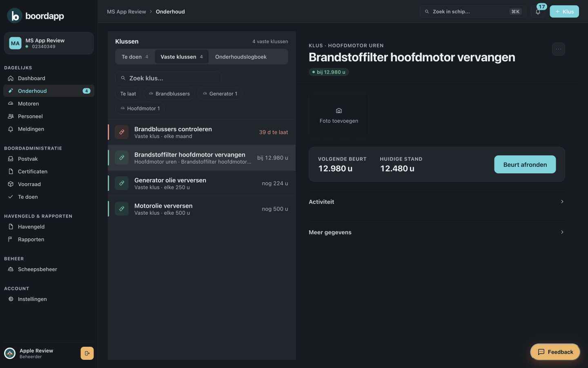Screen dimensions: 588x368
Task: Open the Onderhoudslogboek tab
Action: [241, 57]
